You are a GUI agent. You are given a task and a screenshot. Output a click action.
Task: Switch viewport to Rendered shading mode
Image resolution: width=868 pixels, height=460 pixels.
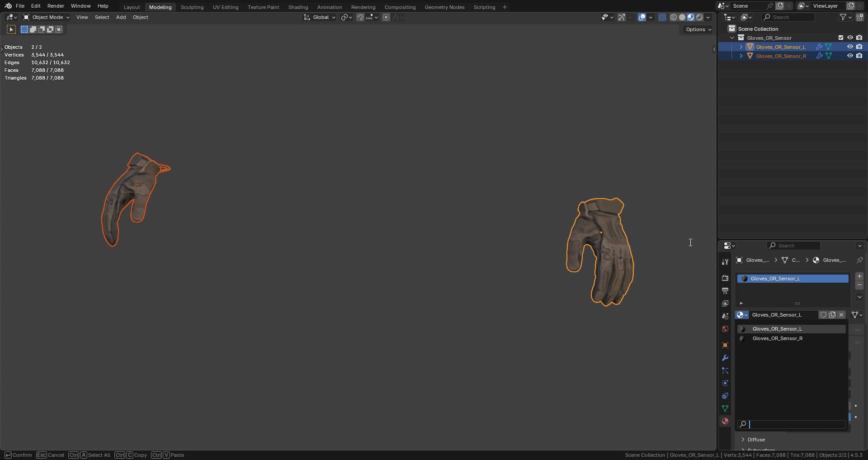coord(699,17)
